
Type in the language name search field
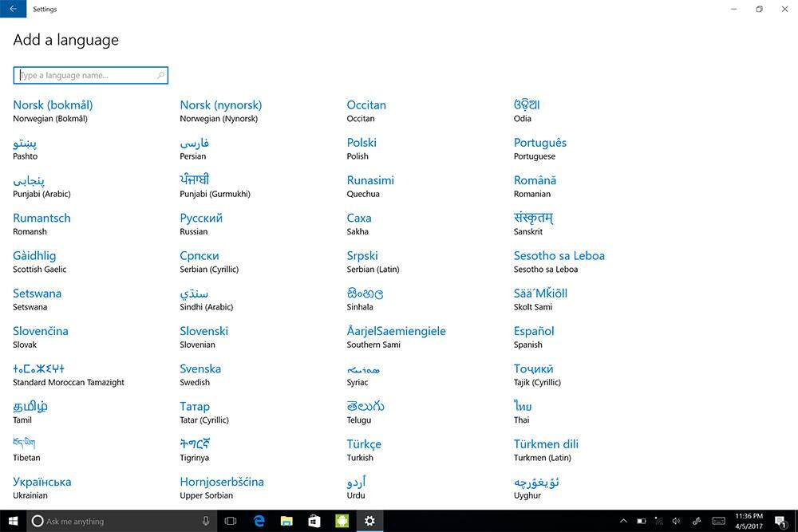click(86, 76)
